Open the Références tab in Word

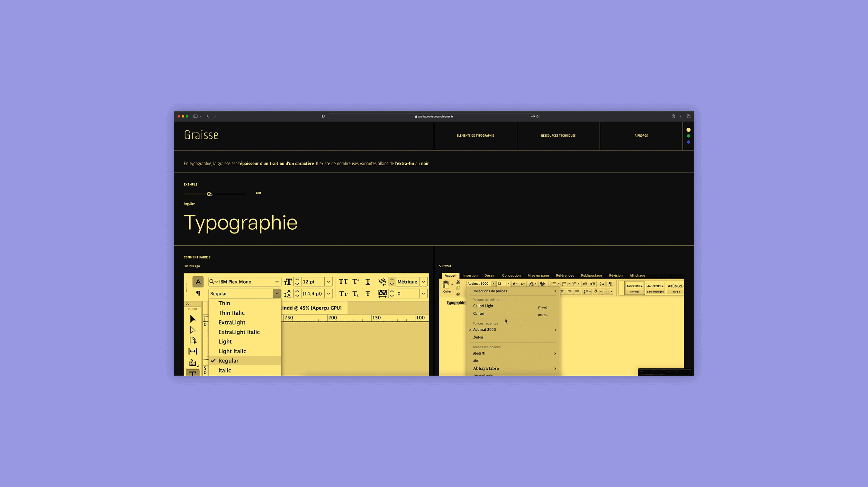click(565, 276)
